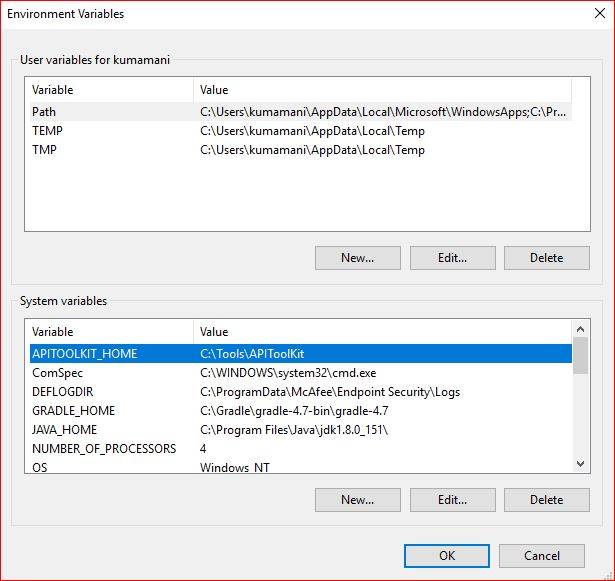
Task: Click the Windows_NT value
Action: (x=235, y=467)
